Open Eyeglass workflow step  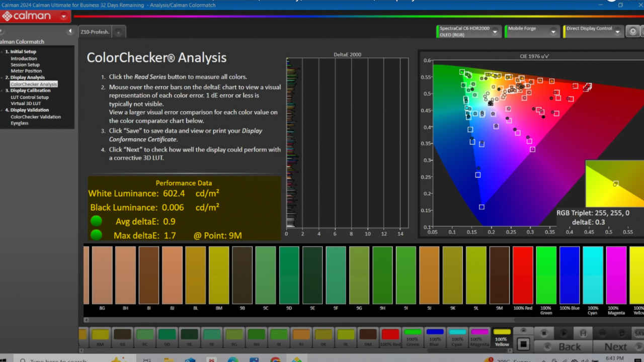19,123
